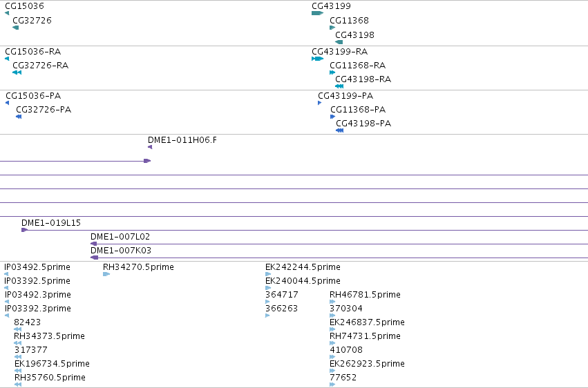588x388 pixels.
Task: Open the CG15036 gene label
Action: (x=24, y=6)
